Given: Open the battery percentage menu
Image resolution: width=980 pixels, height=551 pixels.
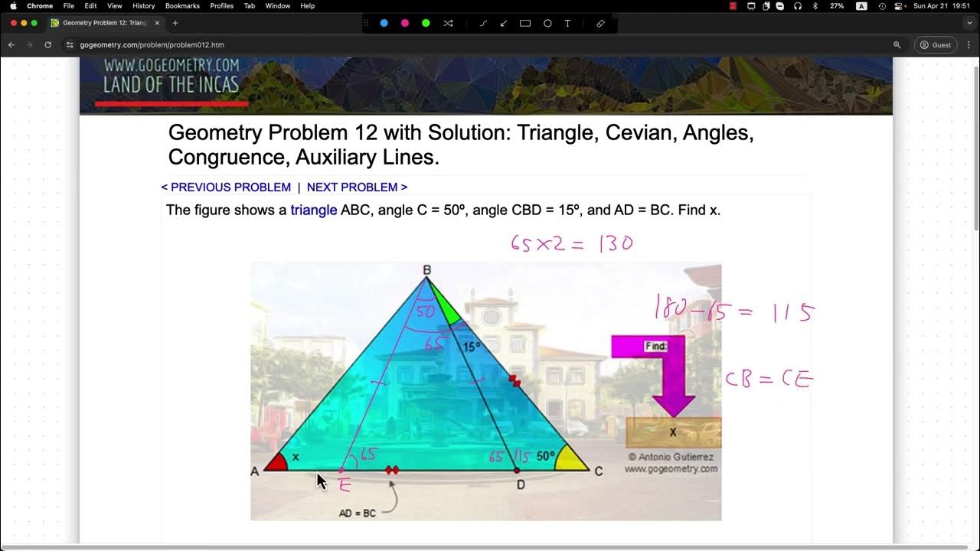Looking at the screenshot, I should pyautogui.click(x=838, y=6).
